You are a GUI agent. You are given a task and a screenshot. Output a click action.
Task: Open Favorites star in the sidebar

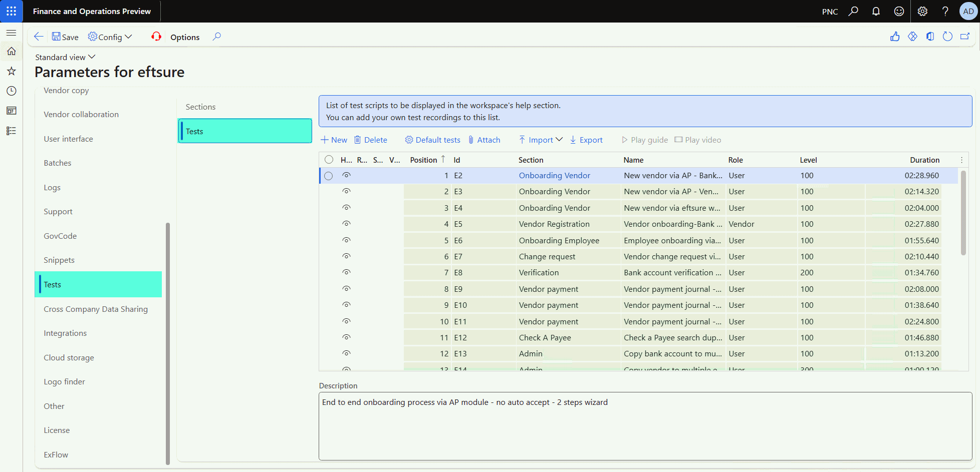(x=11, y=71)
